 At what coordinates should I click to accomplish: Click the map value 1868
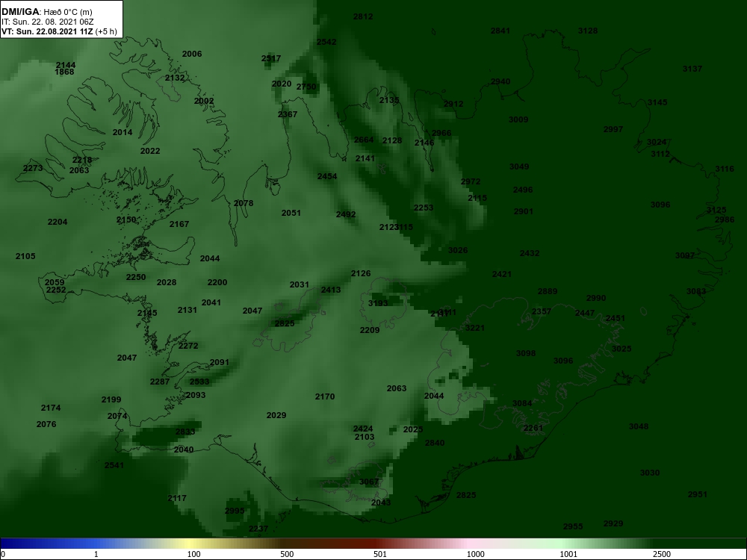[x=65, y=72]
